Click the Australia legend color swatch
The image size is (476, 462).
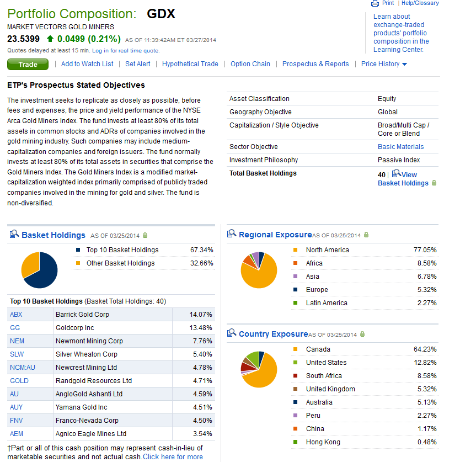(296, 402)
